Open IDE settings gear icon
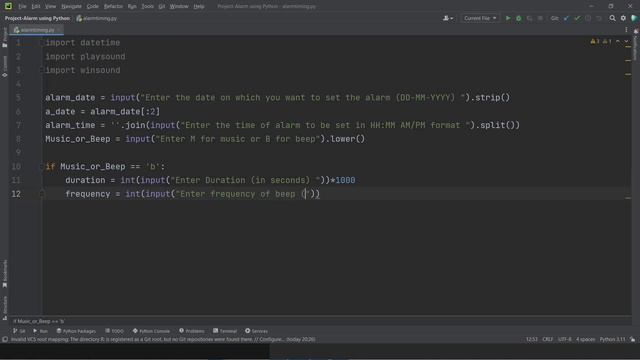The height and width of the screenshot is (360, 640). click(623, 18)
